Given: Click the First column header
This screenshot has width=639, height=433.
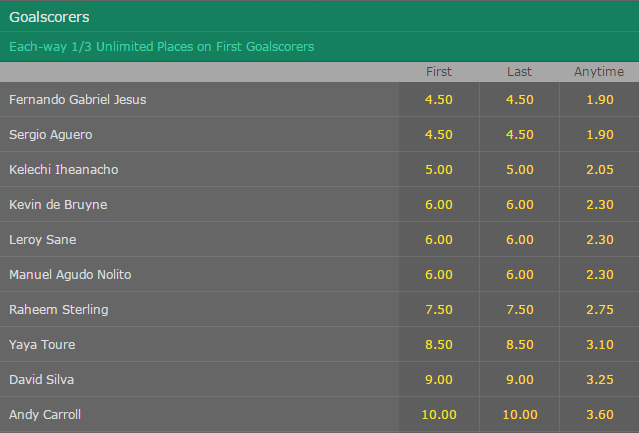Looking at the screenshot, I should click(439, 72).
